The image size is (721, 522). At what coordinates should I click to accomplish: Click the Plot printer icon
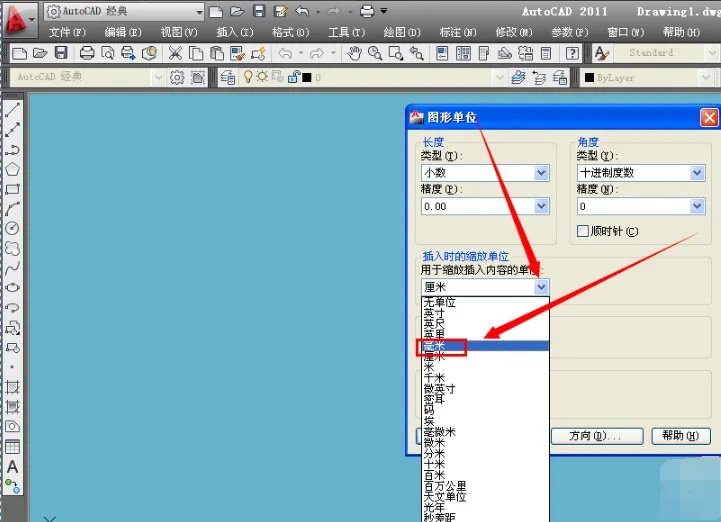87,53
